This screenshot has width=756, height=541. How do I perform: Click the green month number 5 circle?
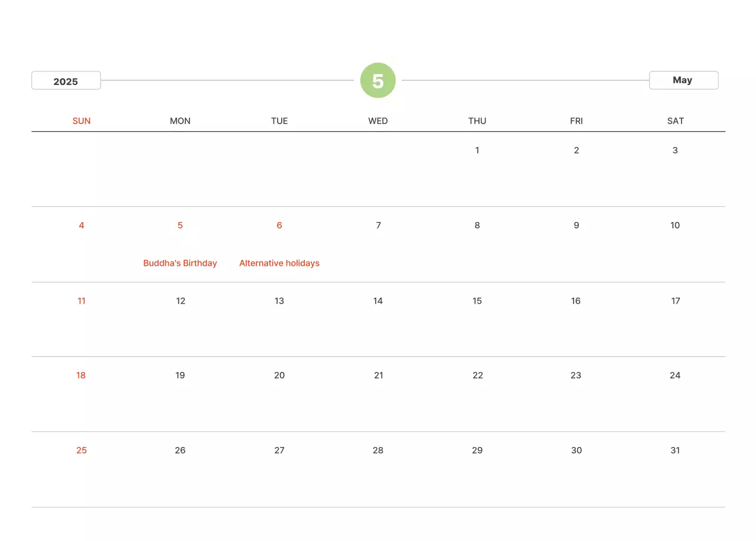pos(378,80)
